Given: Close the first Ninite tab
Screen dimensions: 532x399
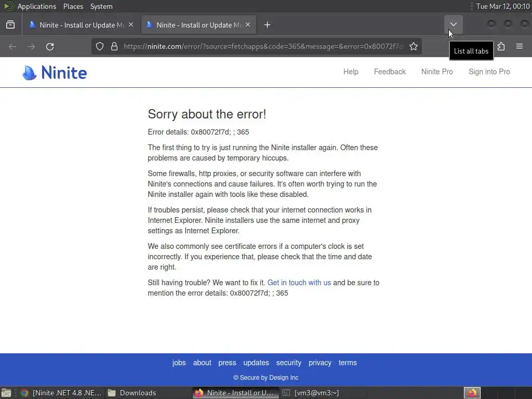Looking at the screenshot, I should tap(131, 24).
